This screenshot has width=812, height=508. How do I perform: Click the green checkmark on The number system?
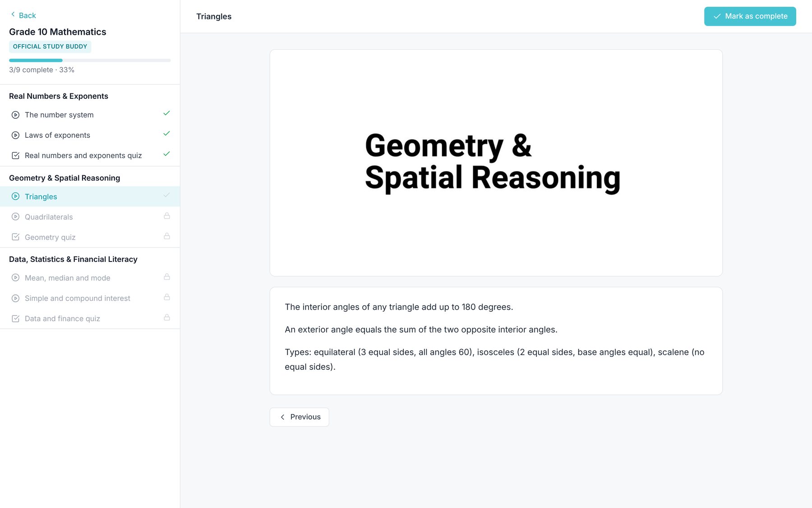tap(166, 113)
